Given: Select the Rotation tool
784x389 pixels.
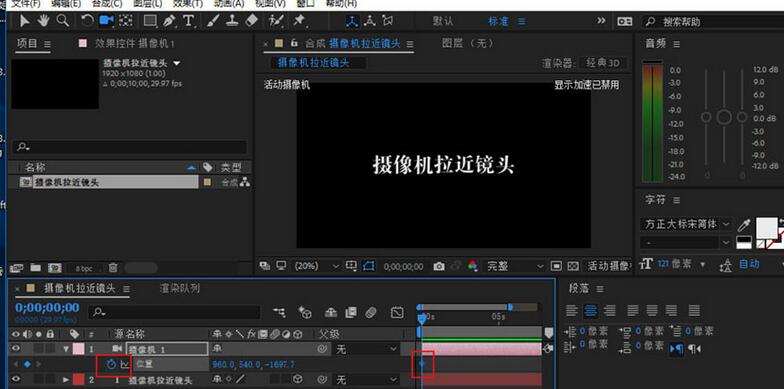Looking at the screenshot, I should [x=87, y=20].
